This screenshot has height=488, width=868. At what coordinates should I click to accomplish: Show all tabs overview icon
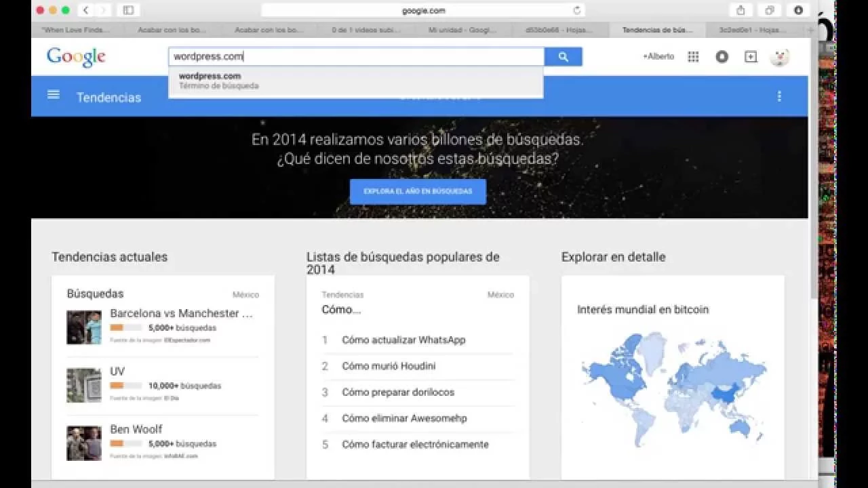click(770, 10)
